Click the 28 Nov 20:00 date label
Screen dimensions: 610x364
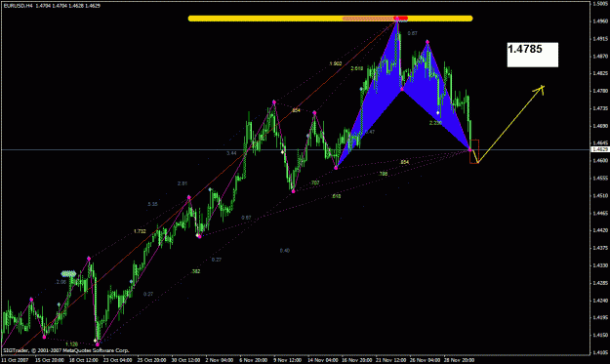(x=459, y=360)
